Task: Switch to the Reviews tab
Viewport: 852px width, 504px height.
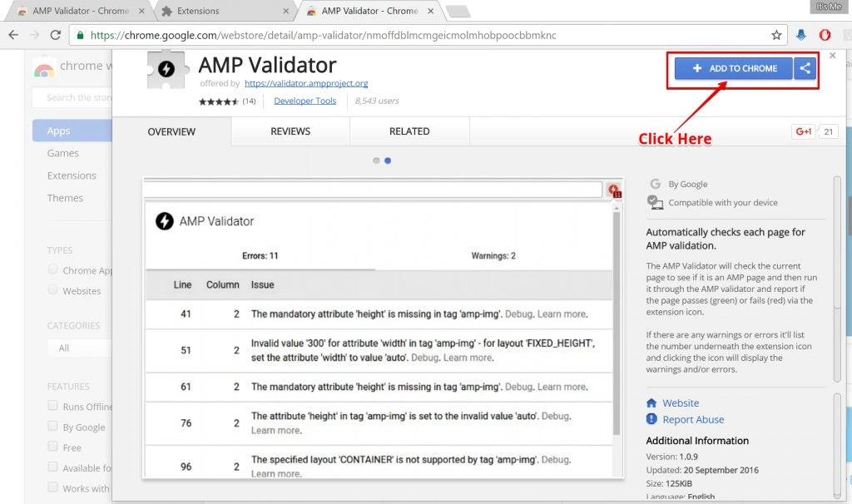Action: [290, 131]
